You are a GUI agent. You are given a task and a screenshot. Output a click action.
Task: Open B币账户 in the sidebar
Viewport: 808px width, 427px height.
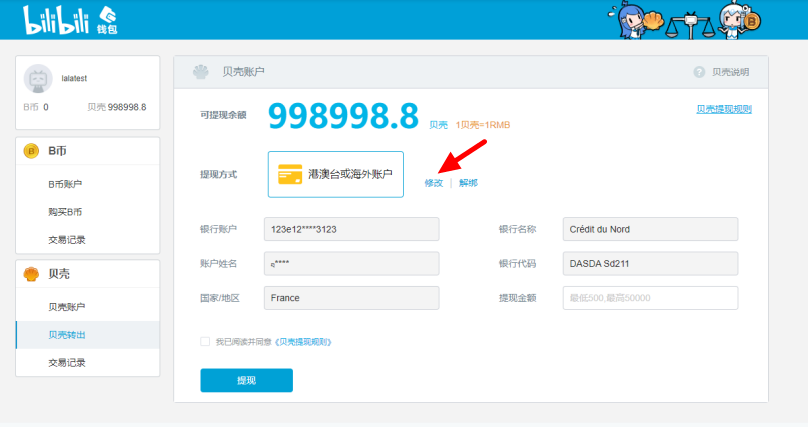click(65, 184)
